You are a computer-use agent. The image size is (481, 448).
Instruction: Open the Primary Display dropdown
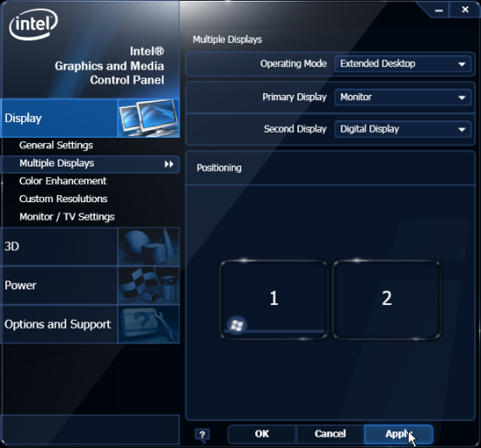(403, 98)
